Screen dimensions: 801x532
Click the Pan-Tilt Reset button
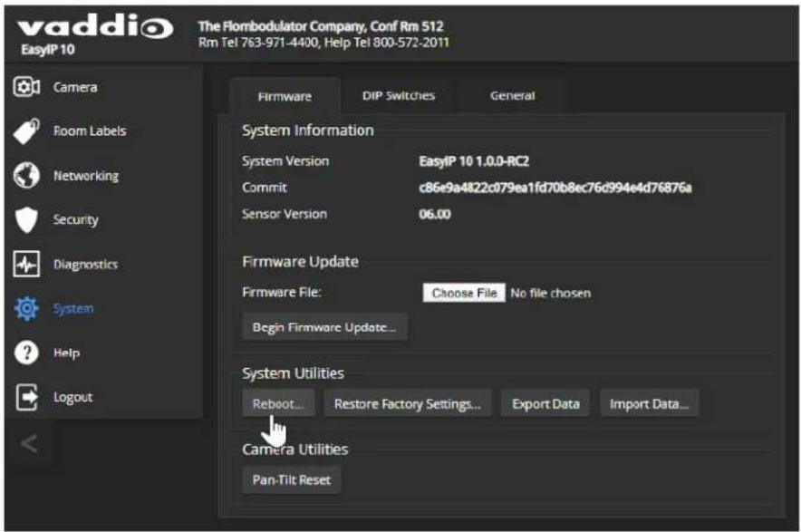pyautogui.click(x=291, y=479)
